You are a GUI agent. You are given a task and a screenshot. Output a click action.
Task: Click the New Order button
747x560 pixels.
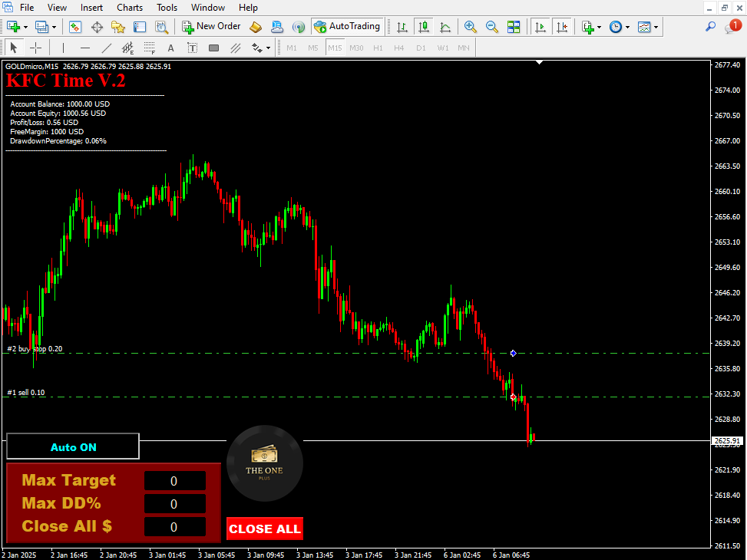pyautogui.click(x=212, y=27)
